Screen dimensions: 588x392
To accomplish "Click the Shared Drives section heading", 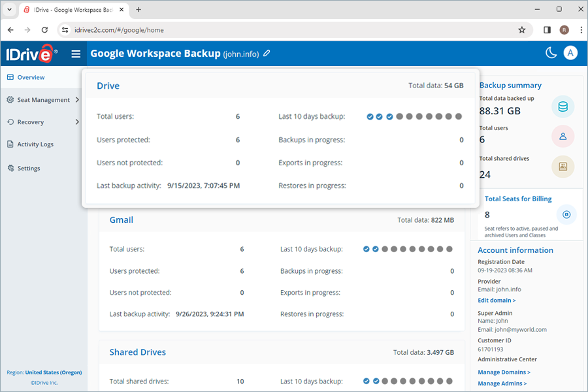I will (138, 352).
